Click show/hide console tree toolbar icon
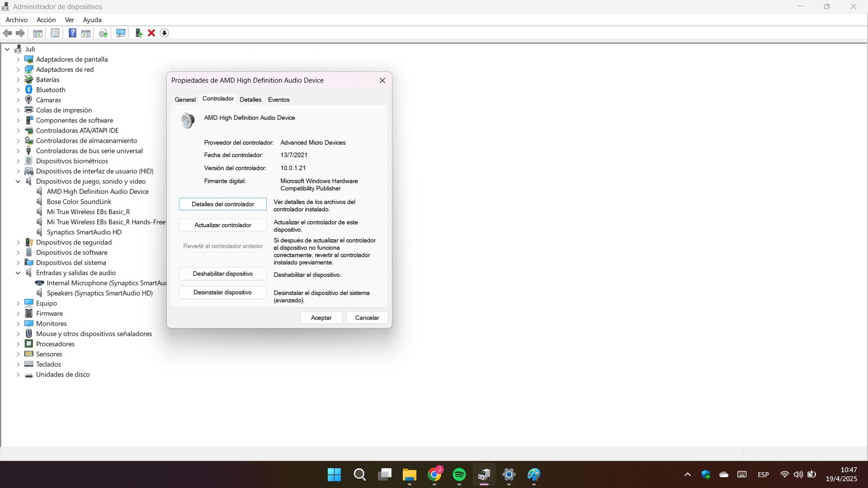Screen dimensions: 868x488 [x=38, y=33]
